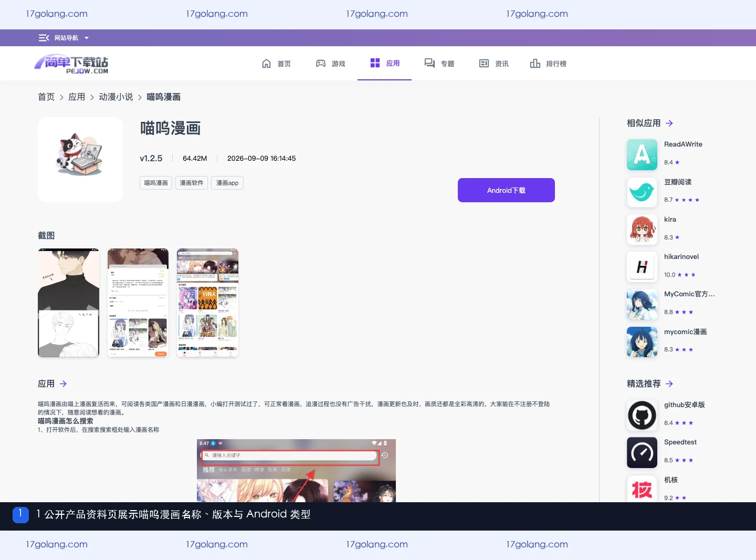Screen dimensions: 756x560
Task: Open the github安卓版 title link
Action: (x=685, y=405)
